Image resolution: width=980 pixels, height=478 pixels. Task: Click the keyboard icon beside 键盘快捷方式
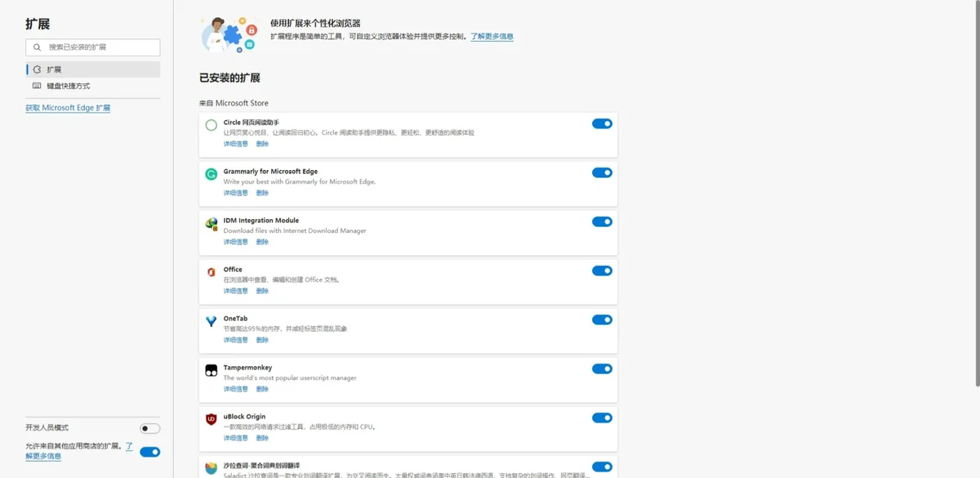37,86
